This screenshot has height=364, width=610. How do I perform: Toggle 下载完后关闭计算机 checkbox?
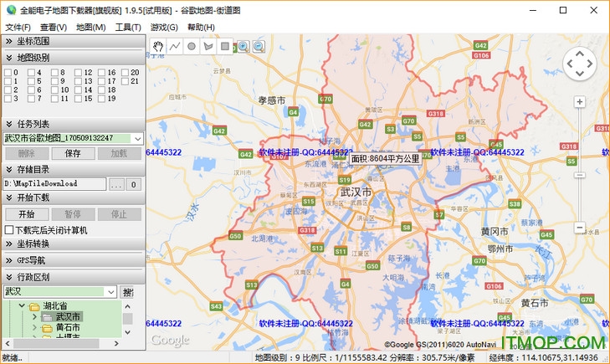[9, 230]
